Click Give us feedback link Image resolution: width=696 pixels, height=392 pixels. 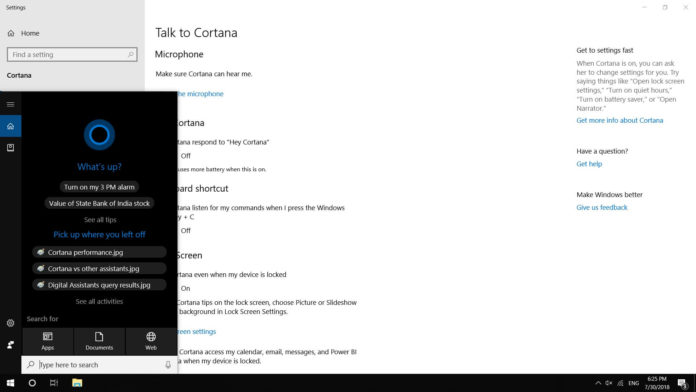tap(601, 207)
